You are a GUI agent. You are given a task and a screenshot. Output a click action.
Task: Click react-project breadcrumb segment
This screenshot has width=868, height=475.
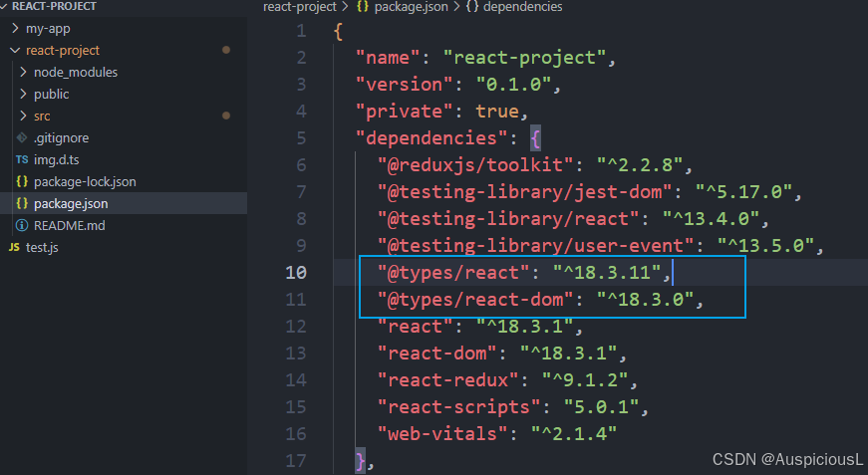click(300, 7)
